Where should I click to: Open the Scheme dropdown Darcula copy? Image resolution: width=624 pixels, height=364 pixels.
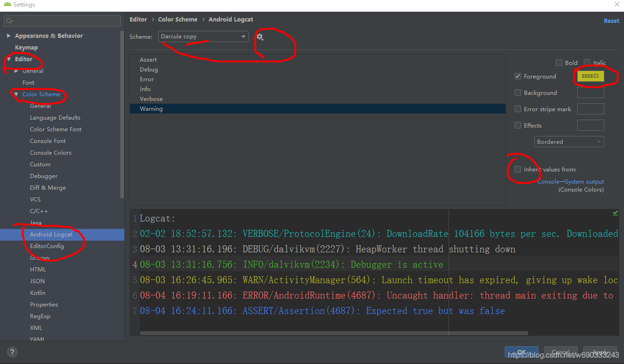(203, 36)
